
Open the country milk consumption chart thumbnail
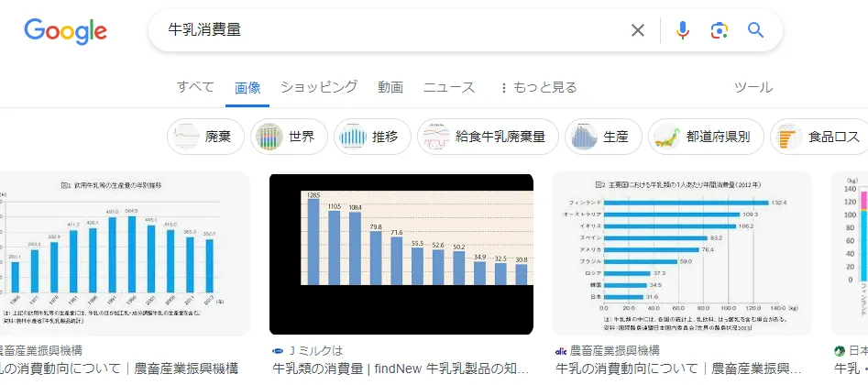(683, 254)
